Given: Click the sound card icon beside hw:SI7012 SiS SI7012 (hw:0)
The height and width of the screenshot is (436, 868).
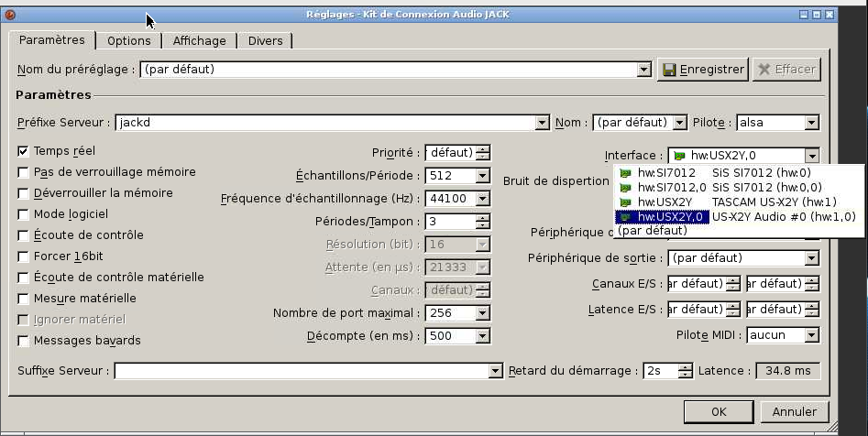Looking at the screenshot, I should [625, 173].
